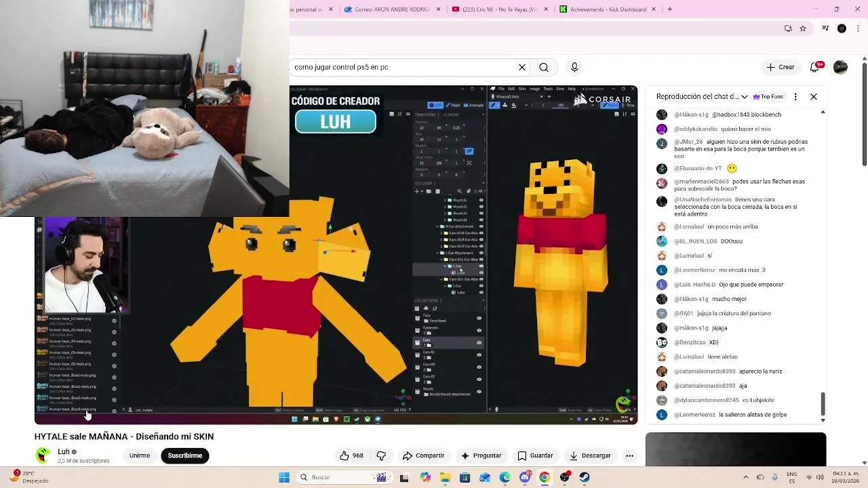Open a new browser tab
The width and height of the screenshot is (868, 488).
[x=670, y=9]
